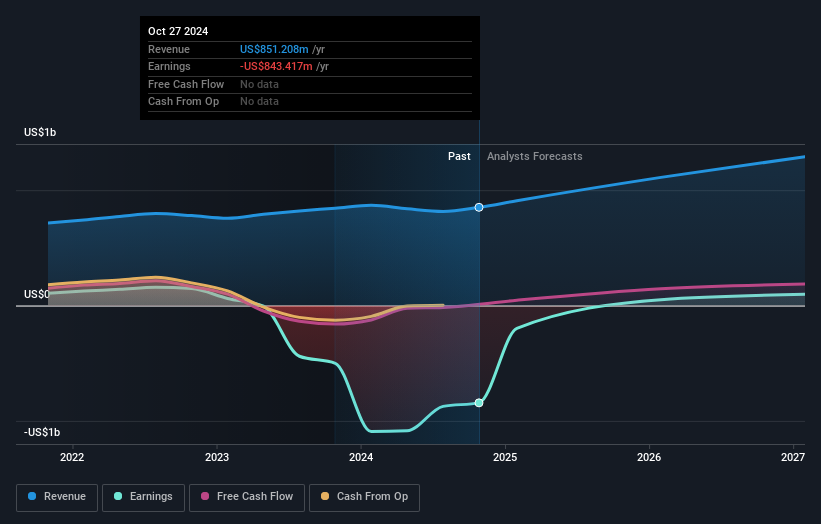Click the 2022 x-axis label
Viewport: 821px width, 524px height.
pos(72,457)
